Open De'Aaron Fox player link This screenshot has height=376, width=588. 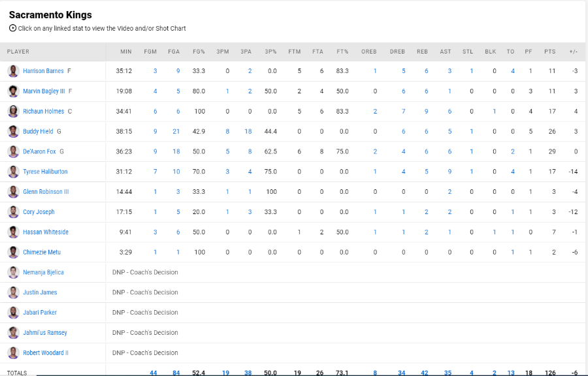(x=39, y=151)
